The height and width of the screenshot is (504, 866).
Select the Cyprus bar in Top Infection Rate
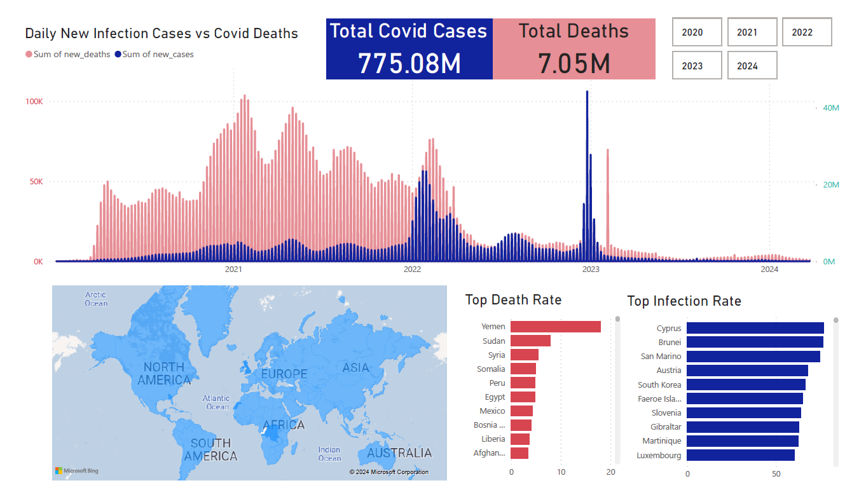(x=755, y=328)
